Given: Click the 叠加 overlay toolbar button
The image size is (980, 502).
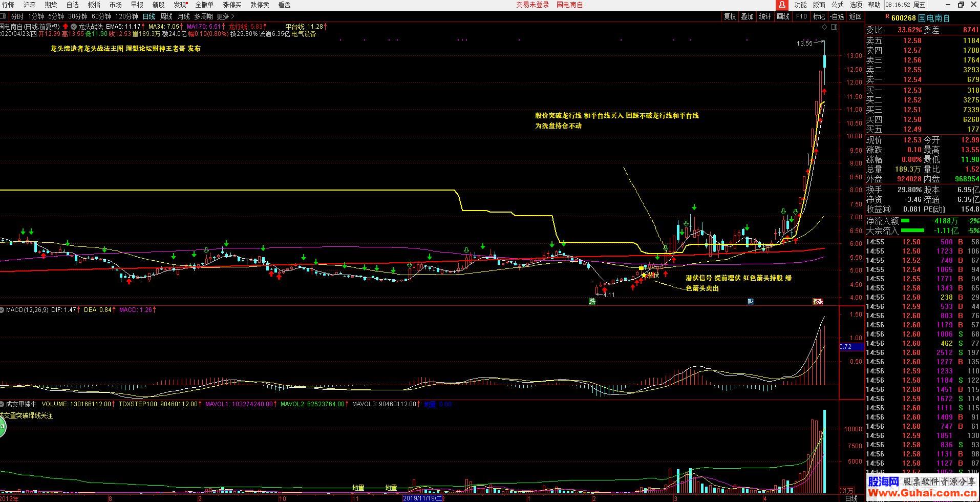Looking at the screenshot, I should click(x=748, y=16).
